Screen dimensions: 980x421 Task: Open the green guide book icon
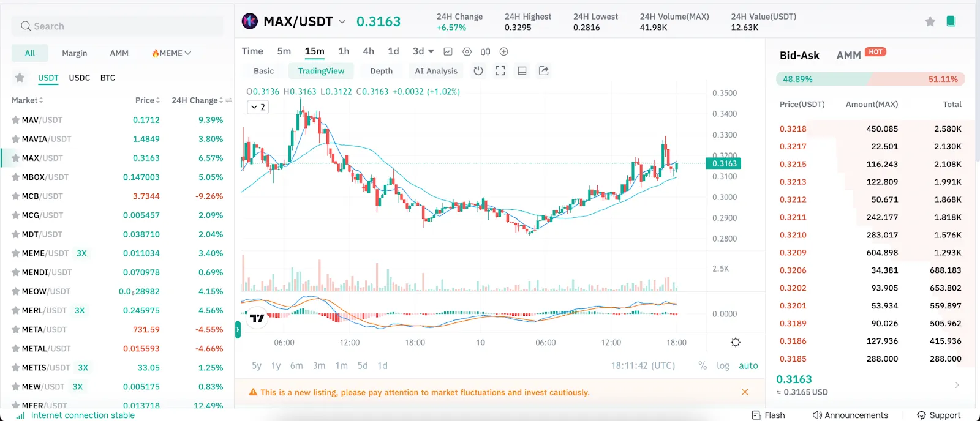[951, 21]
